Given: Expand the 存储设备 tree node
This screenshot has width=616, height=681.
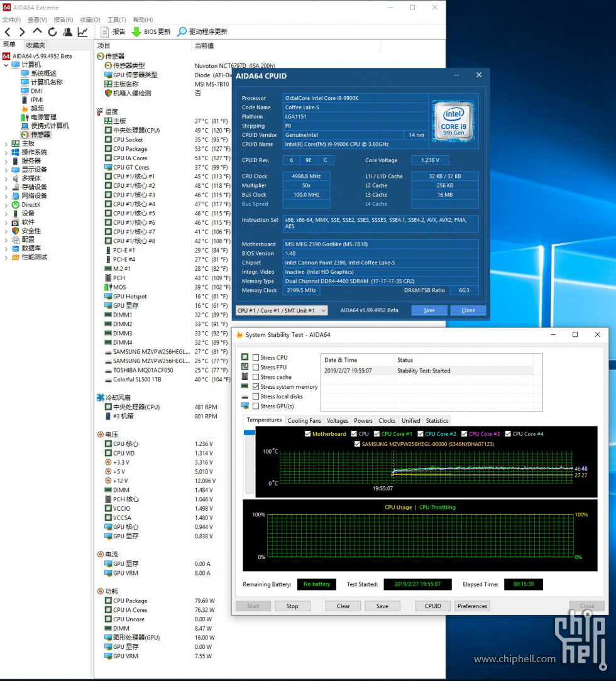Looking at the screenshot, I should click(x=6, y=187).
